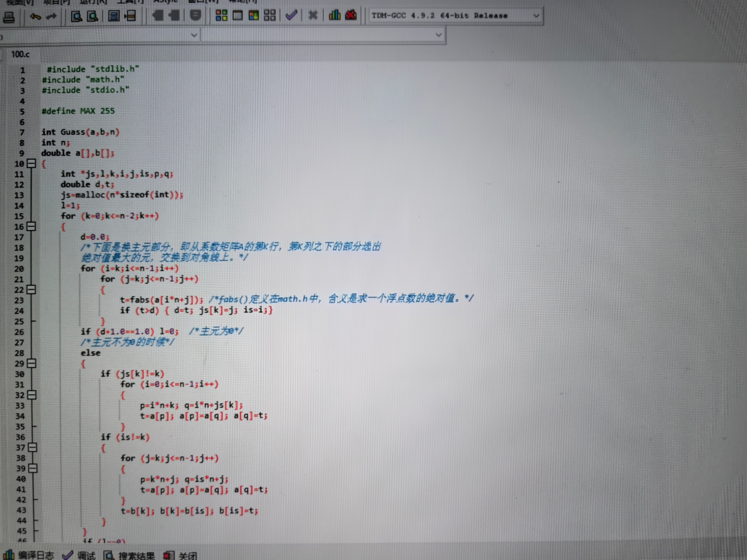Collapse the code fold at line 10
This screenshot has width=747, height=560.
point(32,163)
